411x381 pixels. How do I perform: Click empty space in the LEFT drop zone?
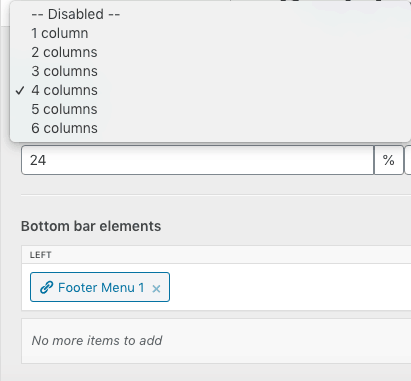(290, 287)
